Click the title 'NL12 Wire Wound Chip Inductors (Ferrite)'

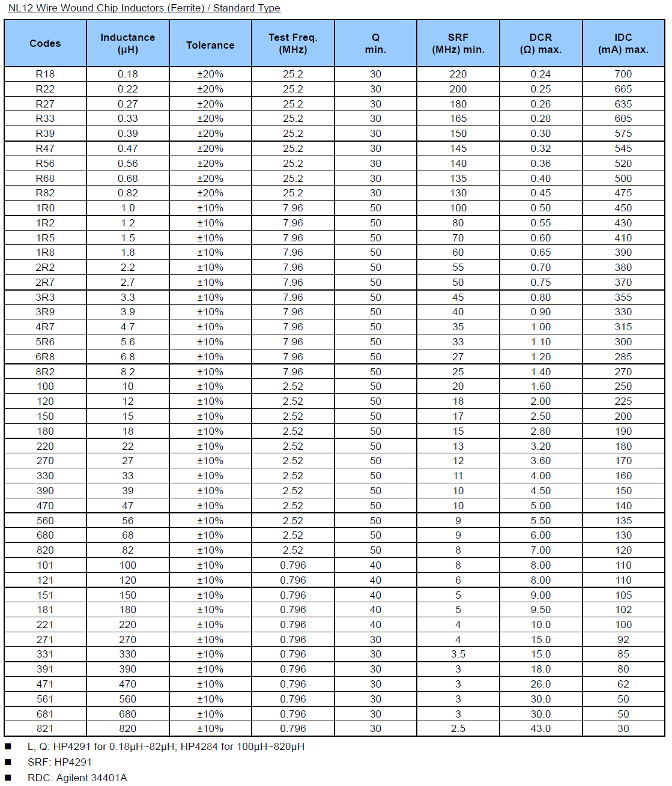point(106,8)
